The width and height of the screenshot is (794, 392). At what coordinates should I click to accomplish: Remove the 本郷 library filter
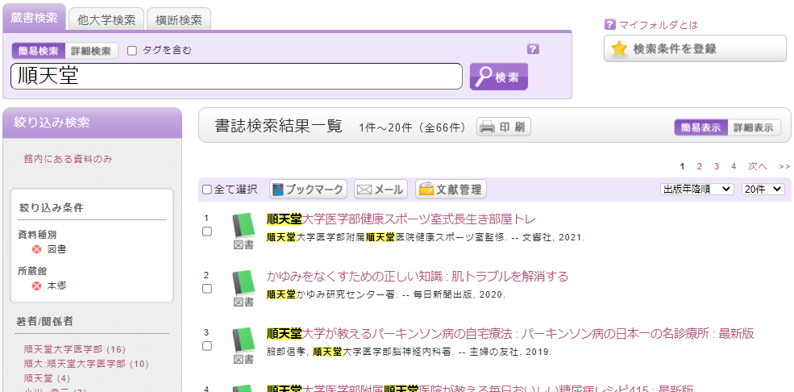click(x=36, y=286)
